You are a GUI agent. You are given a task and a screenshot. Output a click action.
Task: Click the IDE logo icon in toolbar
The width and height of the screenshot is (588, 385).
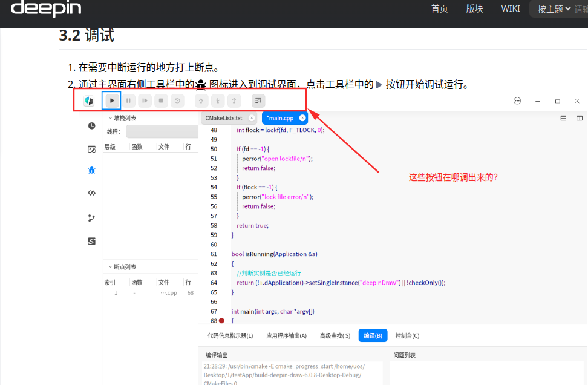coord(89,100)
